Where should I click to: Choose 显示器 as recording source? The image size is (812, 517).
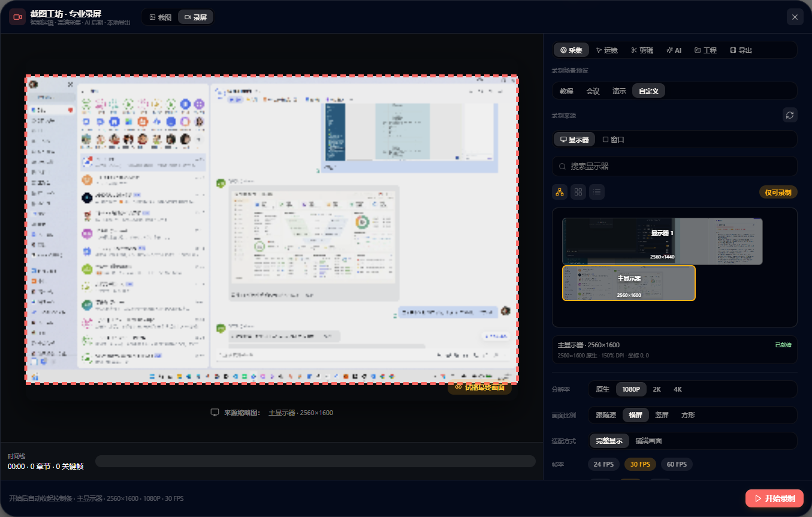click(x=574, y=140)
